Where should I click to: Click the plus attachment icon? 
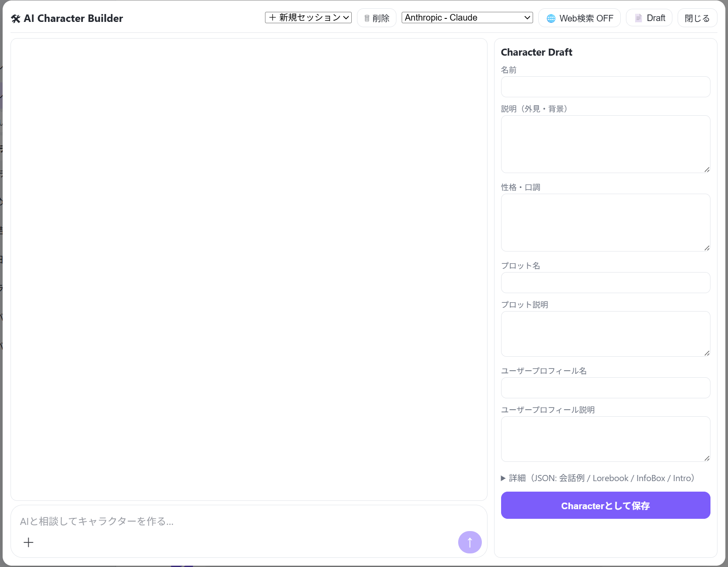point(28,542)
